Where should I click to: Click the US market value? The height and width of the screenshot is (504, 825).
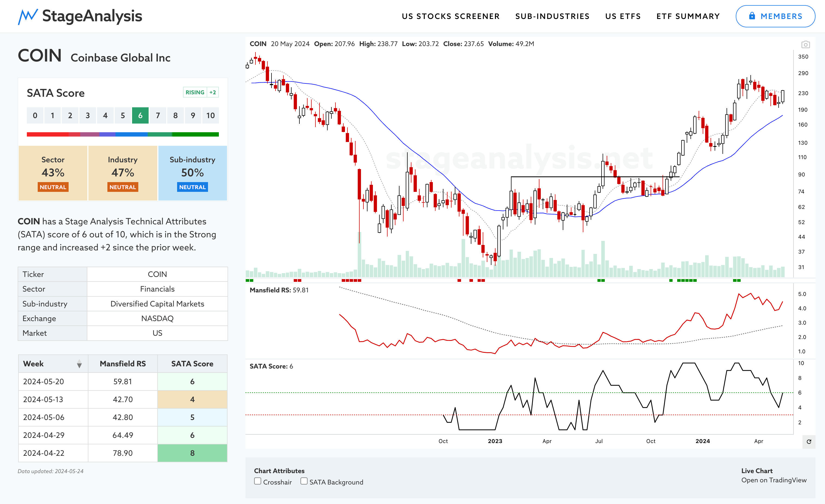tap(157, 333)
